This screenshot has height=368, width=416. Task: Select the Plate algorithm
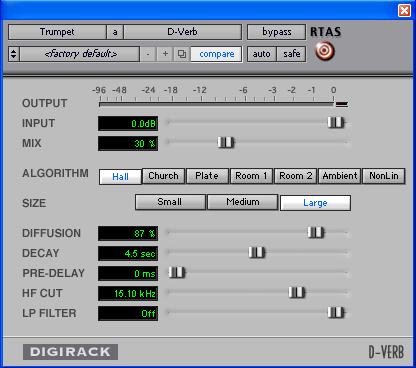[x=207, y=176]
